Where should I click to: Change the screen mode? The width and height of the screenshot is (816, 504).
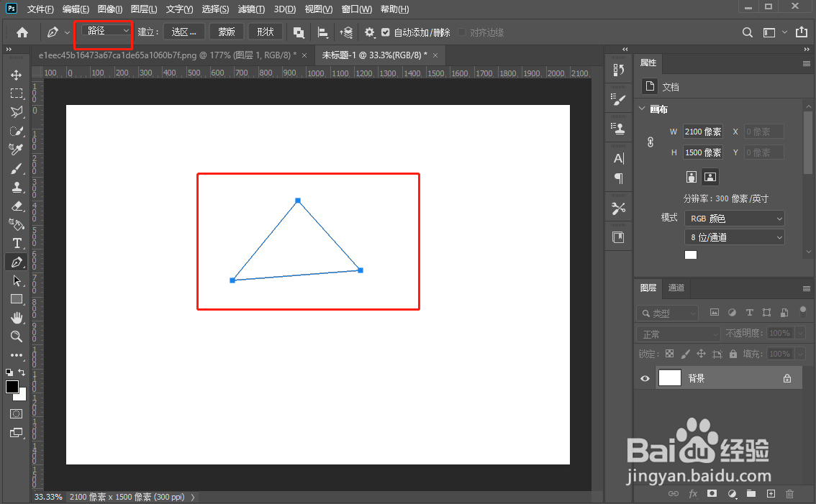pos(16,433)
